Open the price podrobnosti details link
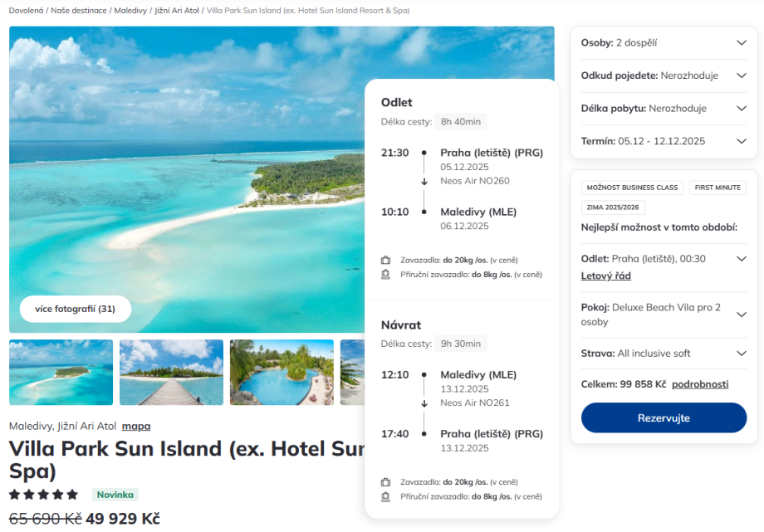This screenshot has height=532, width=764. click(700, 384)
